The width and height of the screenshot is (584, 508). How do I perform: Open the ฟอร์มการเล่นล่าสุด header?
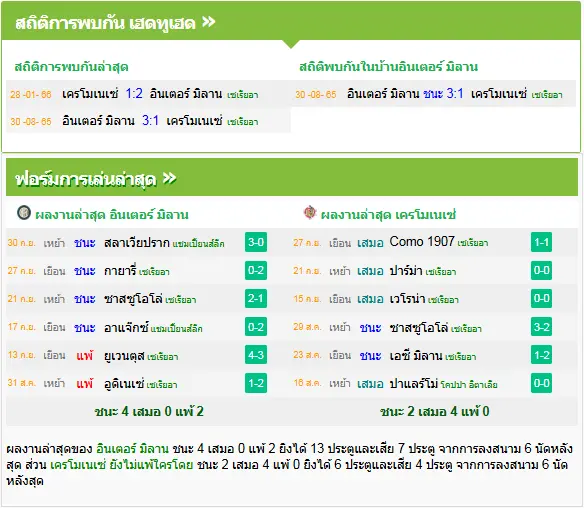pos(292,178)
